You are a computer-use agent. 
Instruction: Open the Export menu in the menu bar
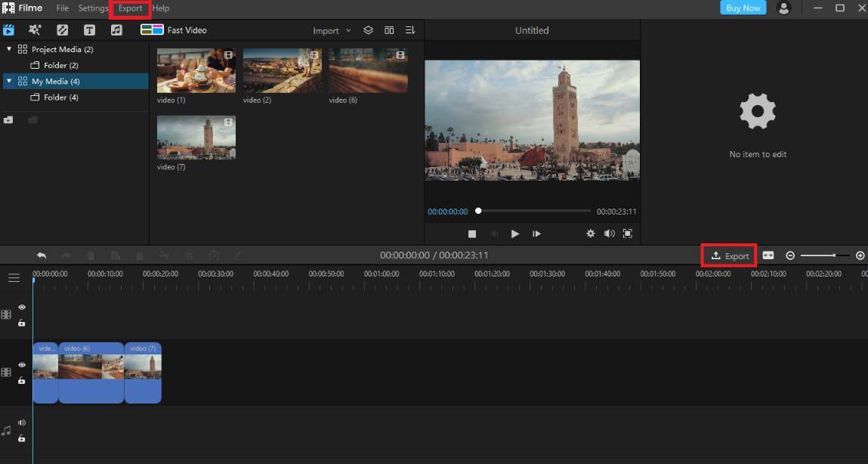point(129,8)
